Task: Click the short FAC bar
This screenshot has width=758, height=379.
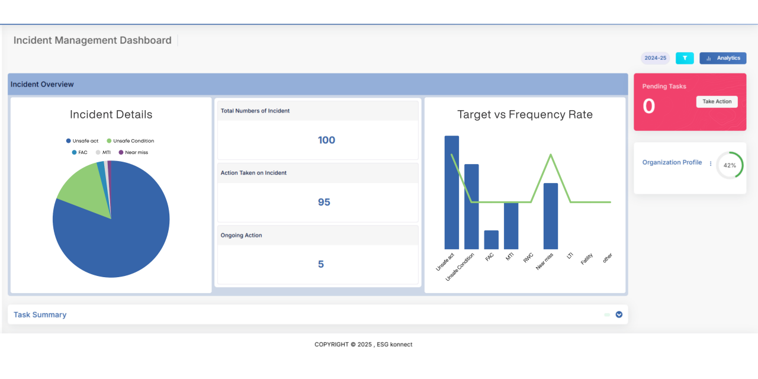Action: pyautogui.click(x=491, y=240)
